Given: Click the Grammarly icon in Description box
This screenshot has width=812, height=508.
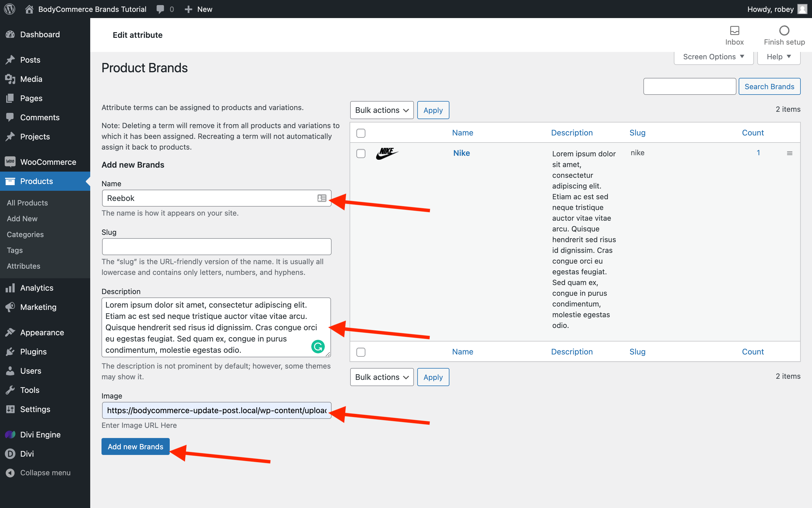Looking at the screenshot, I should [x=318, y=346].
